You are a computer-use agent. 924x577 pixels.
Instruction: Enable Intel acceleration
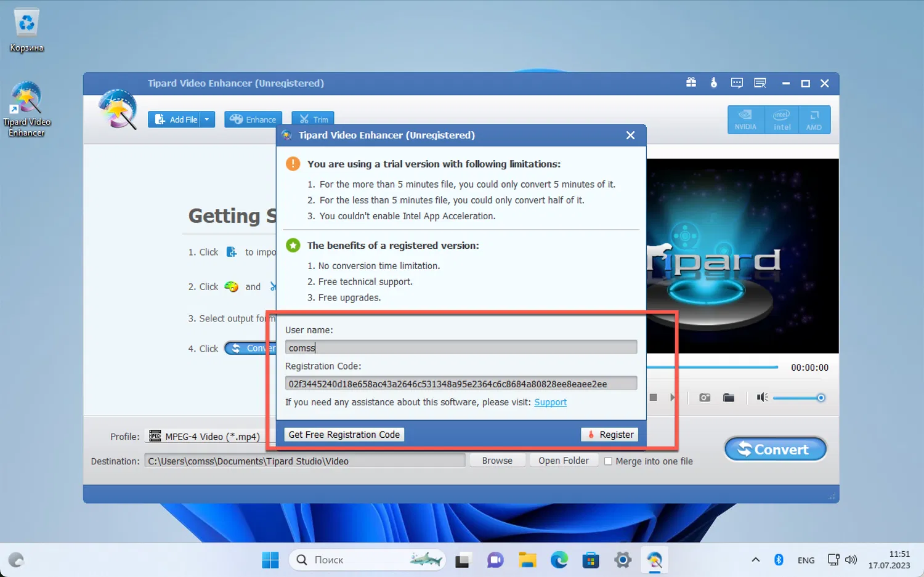[x=782, y=119]
